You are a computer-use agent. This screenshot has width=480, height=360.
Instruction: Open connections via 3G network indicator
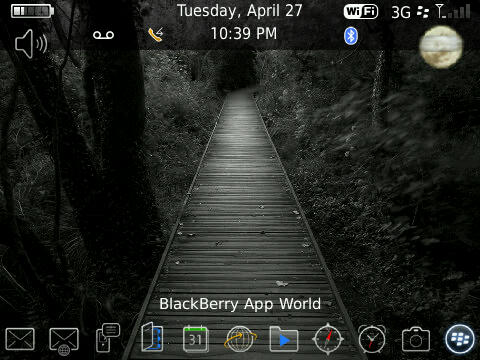click(401, 13)
